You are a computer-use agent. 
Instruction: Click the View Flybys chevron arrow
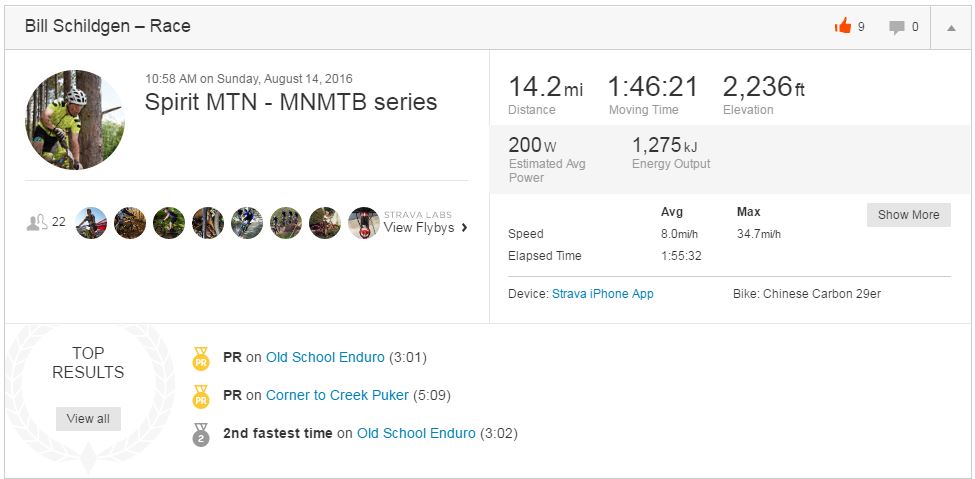(465, 228)
